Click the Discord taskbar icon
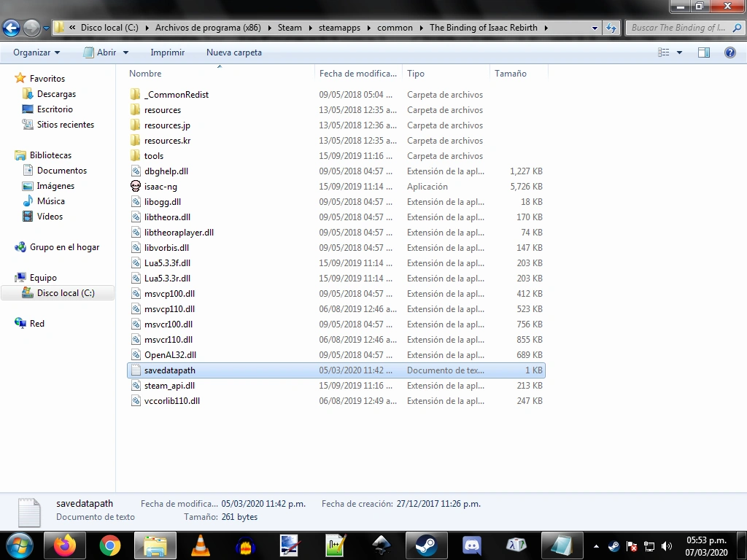 click(x=471, y=545)
